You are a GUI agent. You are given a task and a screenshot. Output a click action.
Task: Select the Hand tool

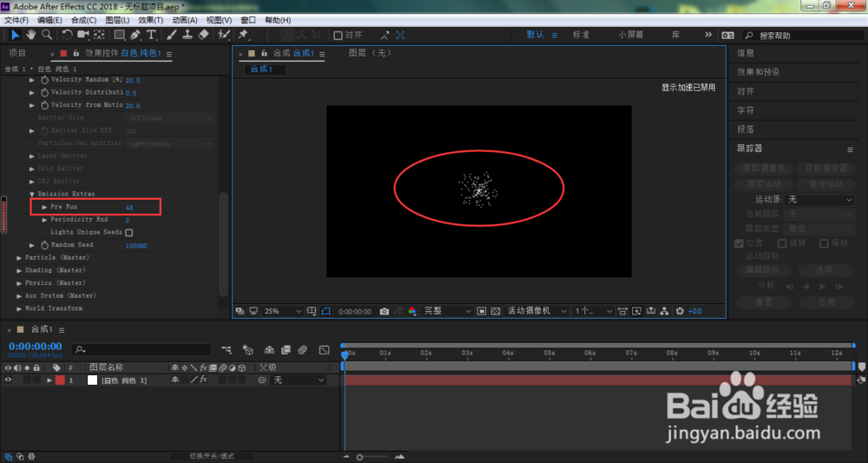click(31, 35)
